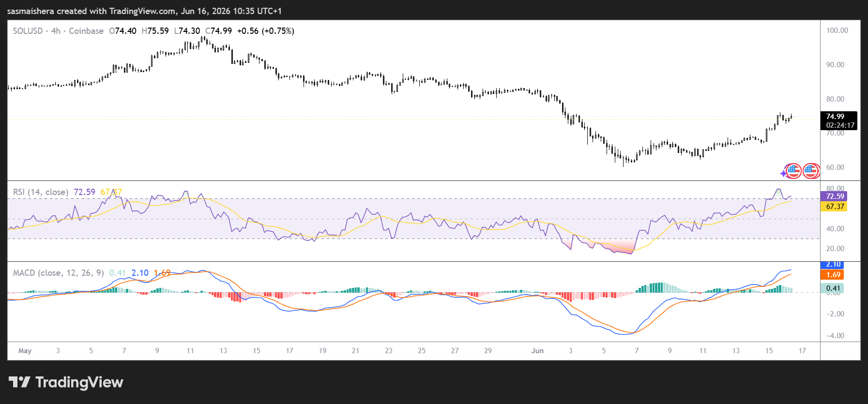Click the Coinbase exchange label
This screenshot has width=868, height=404.
coord(86,31)
